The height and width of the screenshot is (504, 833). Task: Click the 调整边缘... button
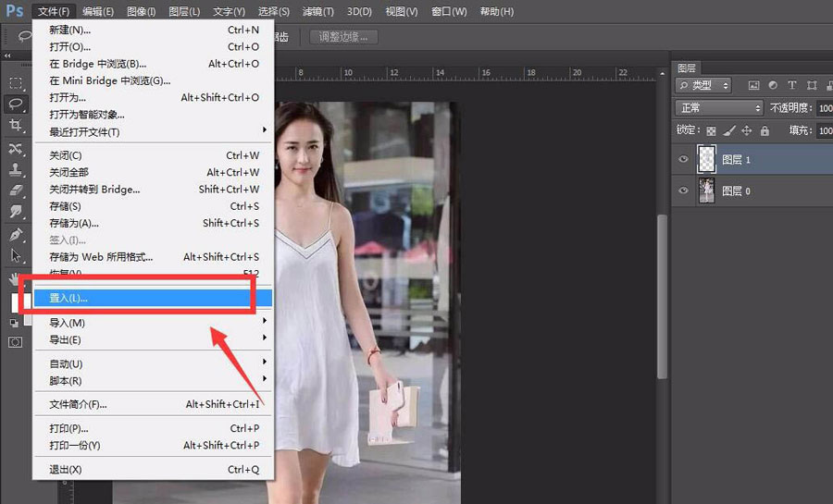[343, 37]
